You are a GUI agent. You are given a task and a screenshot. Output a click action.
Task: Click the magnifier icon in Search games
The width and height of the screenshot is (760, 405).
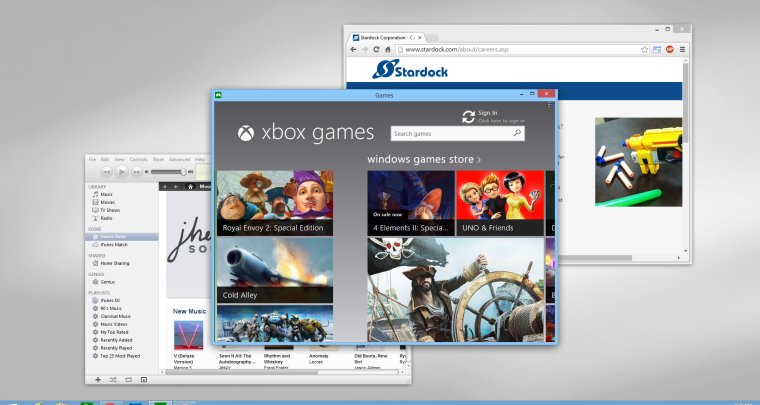(x=517, y=133)
